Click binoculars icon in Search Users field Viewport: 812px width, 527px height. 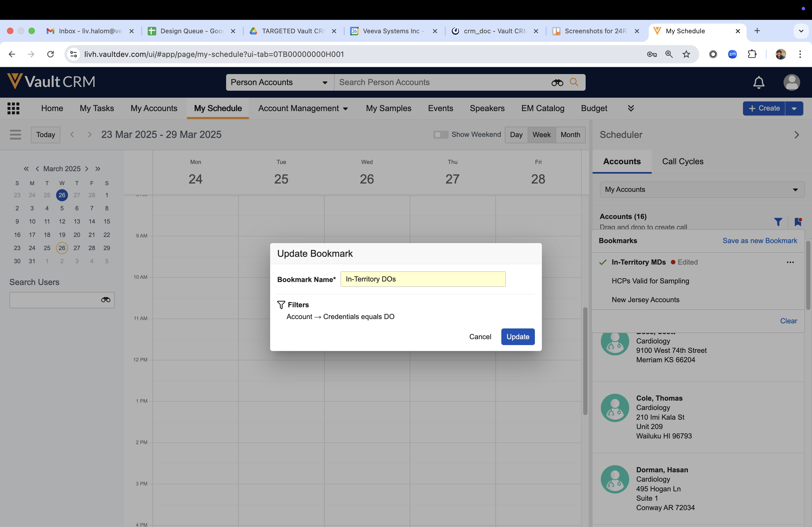pos(106,300)
